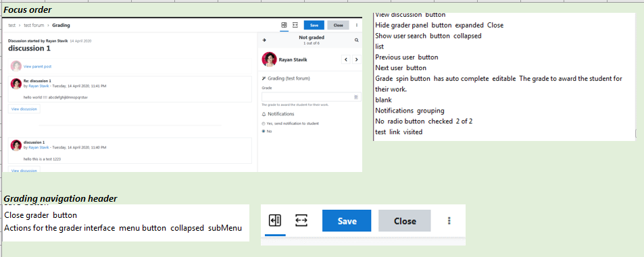Image resolution: width=644 pixels, height=257 pixels.
Task: Click the large Save button in enlarged header
Action: point(347,221)
